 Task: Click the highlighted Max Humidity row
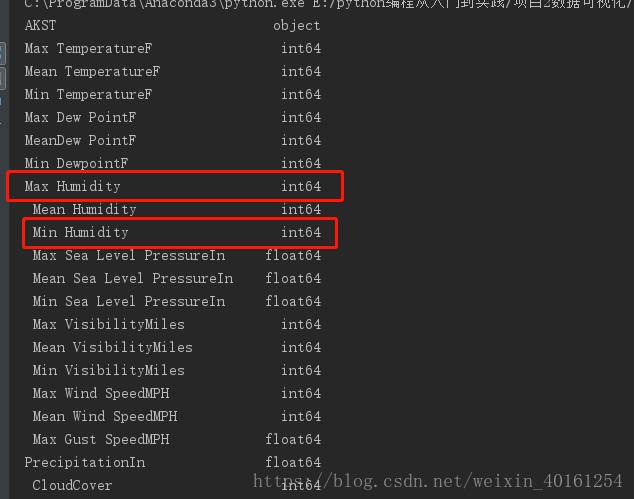[x=175, y=186]
